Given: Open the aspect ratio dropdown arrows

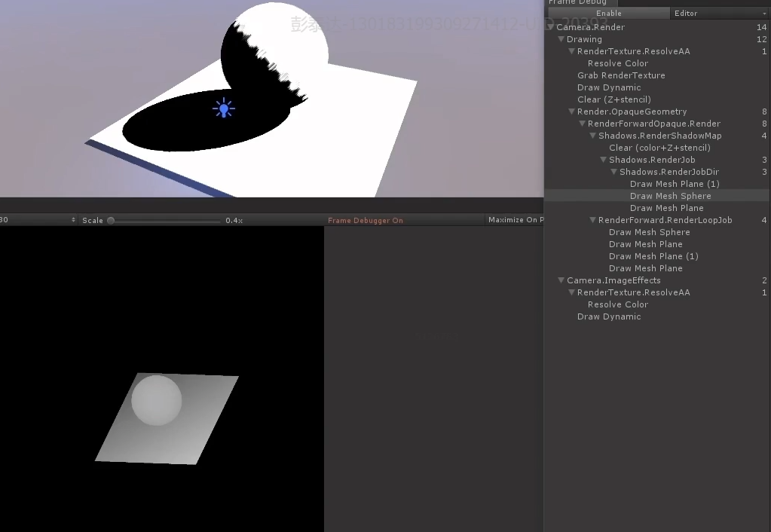Looking at the screenshot, I should click(73, 220).
